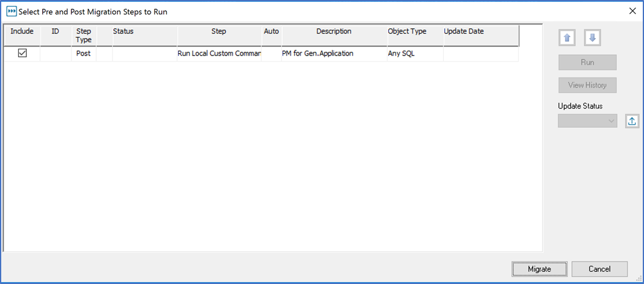Image resolution: width=644 pixels, height=284 pixels.
Task: Sort by the Include column header
Action: pos(22,36)
